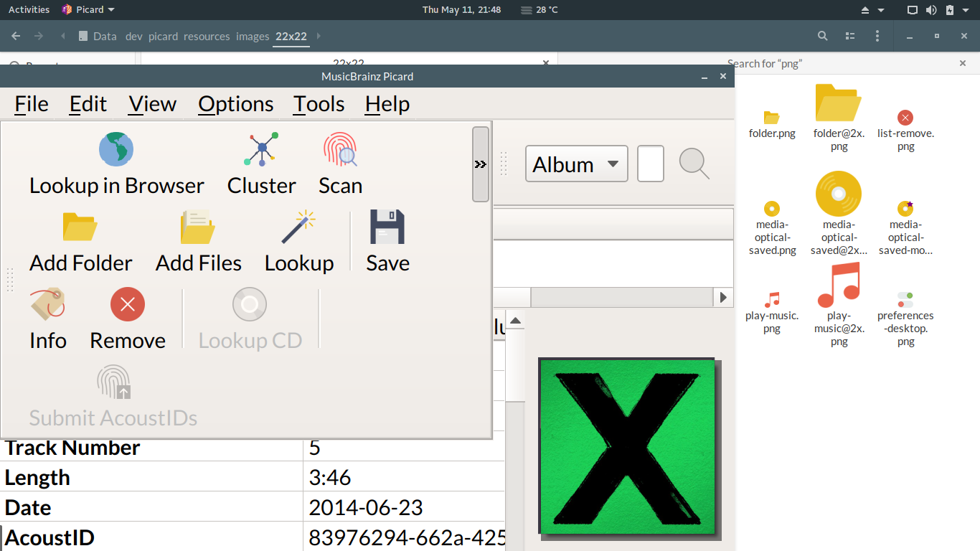Open the dev path segment
This screenshot has height=551, width=980.
click(134, 37)
